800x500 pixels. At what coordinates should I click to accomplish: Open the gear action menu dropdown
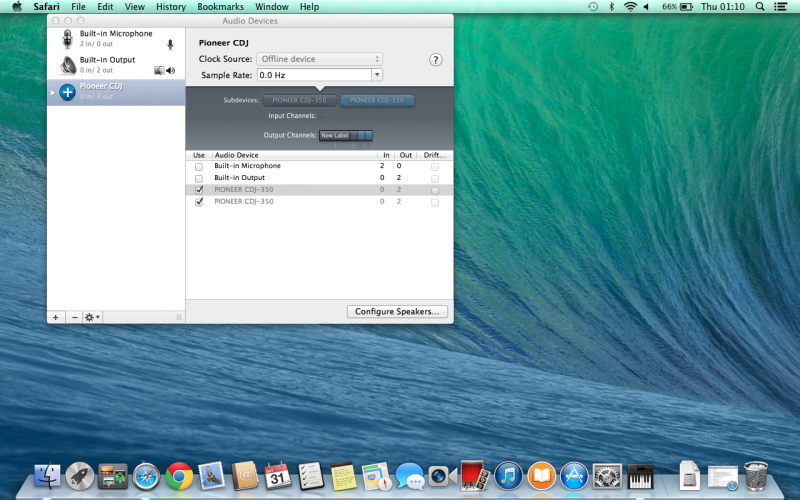[92, 317]
